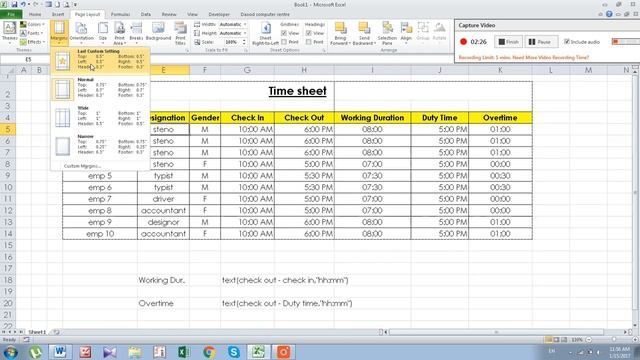Select Wide margins preset
The height and width of the screenshot is (360, 640).
click(100, 117)
